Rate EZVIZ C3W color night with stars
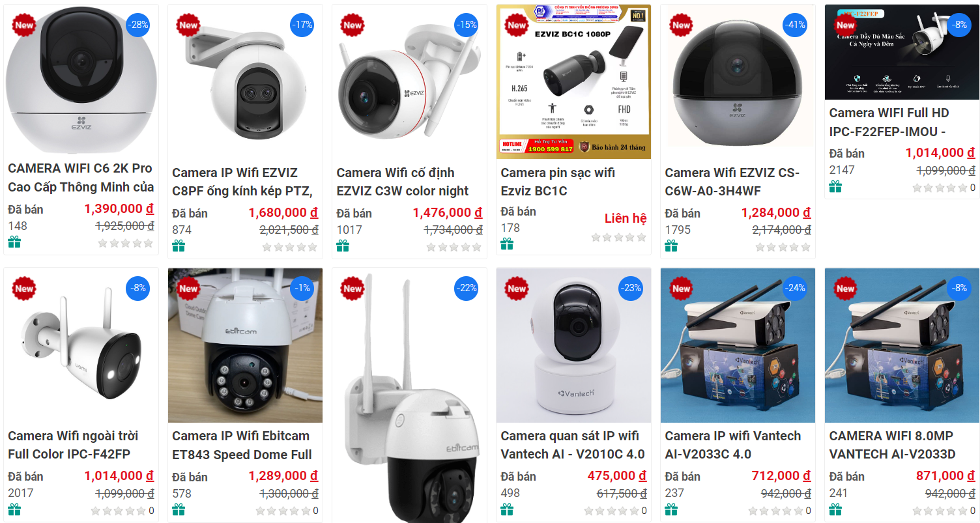The image size is (980, 523). [454, 247]
